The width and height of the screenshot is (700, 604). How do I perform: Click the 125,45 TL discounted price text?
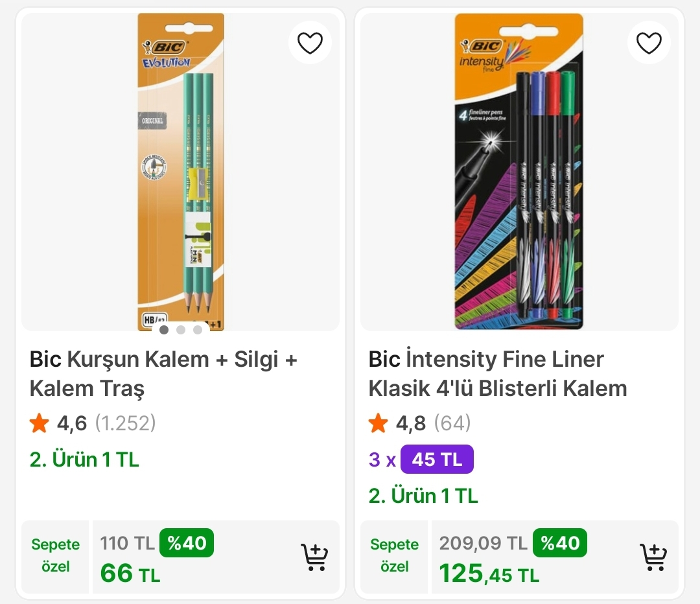click(x=488, y=574)
